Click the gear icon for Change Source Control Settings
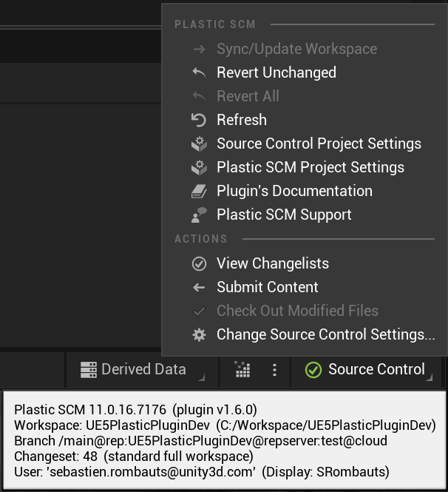The height and width of the screenshot is (492, 448). (x=198, y=334)
